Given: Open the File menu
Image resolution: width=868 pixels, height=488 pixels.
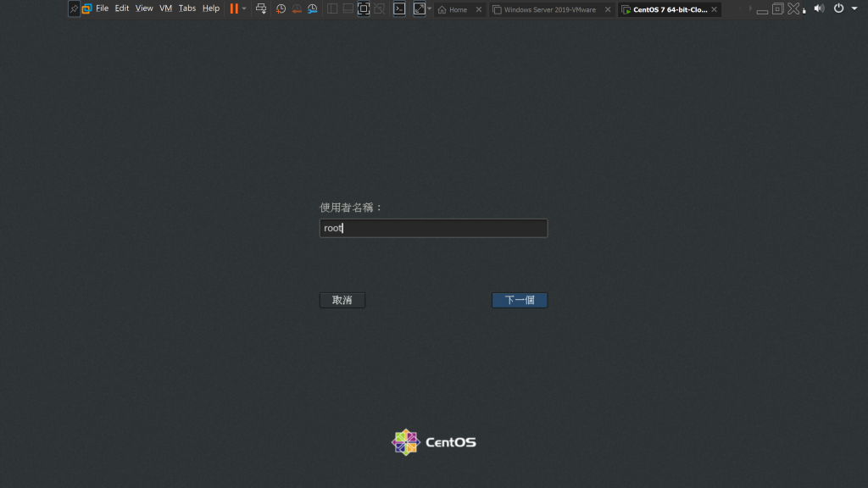Looking at the screenshot, I should [x=102, y=8].
